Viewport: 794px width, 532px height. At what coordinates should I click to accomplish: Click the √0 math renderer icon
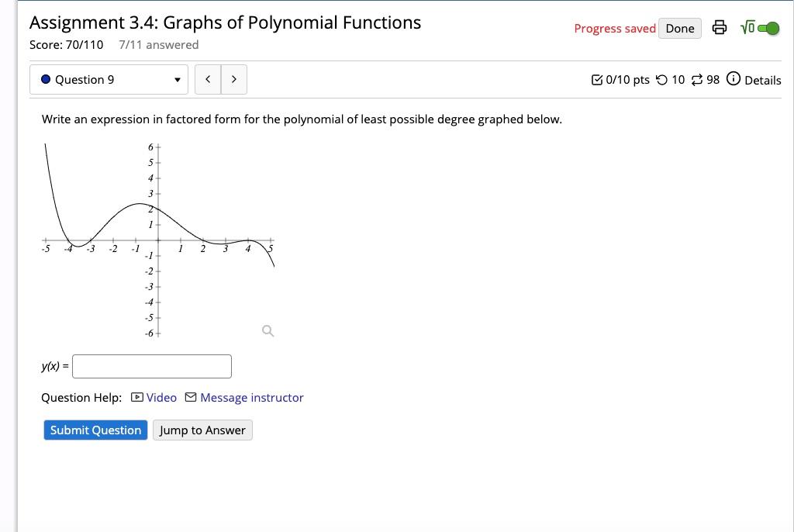tap(747, 28)
